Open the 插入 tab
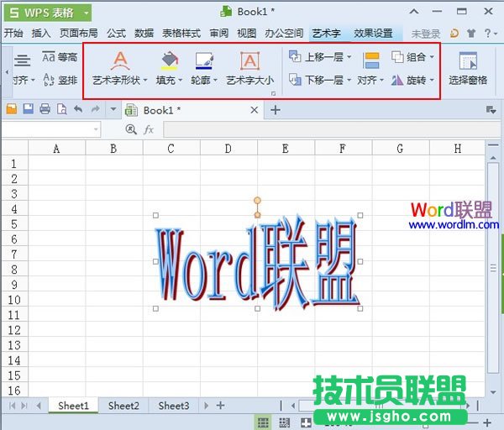 tap(41, 33)
